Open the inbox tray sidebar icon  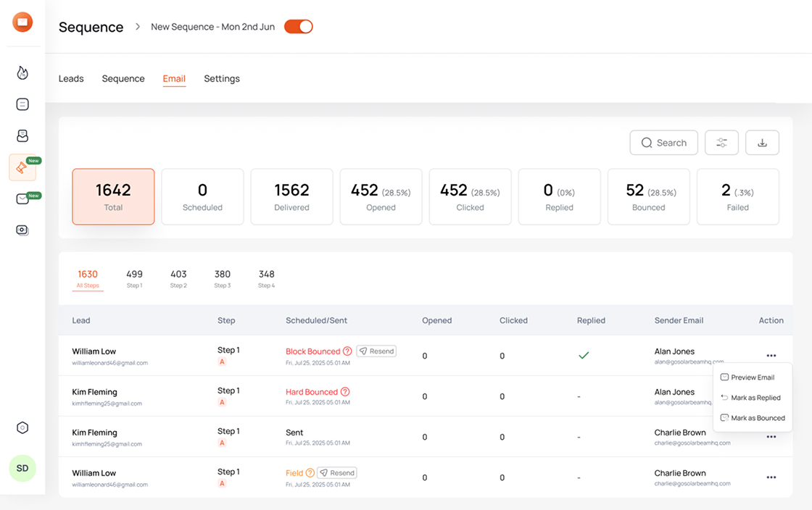tap(22, 135)
